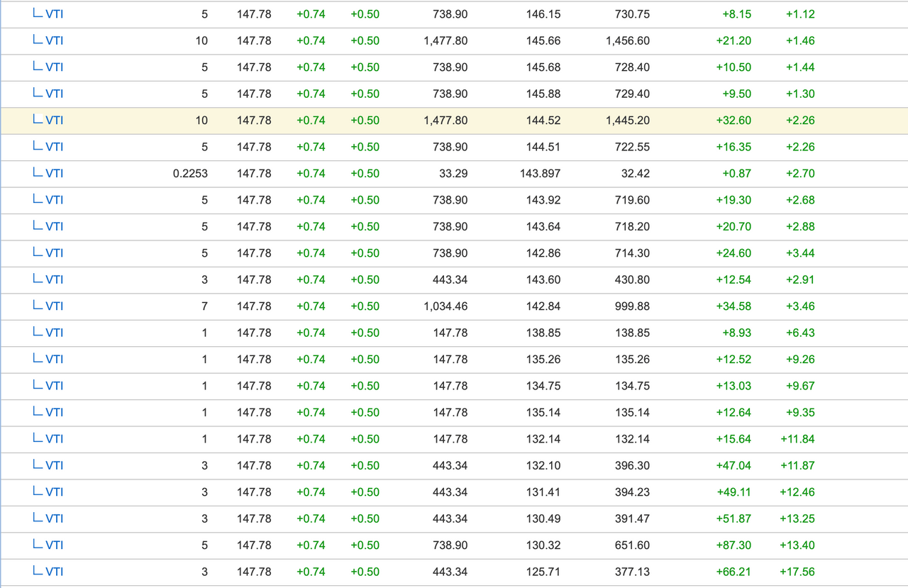The width and height of the screenshot is (908, 588).
Task: Click the market value 33.29
Action: point(453,173)
